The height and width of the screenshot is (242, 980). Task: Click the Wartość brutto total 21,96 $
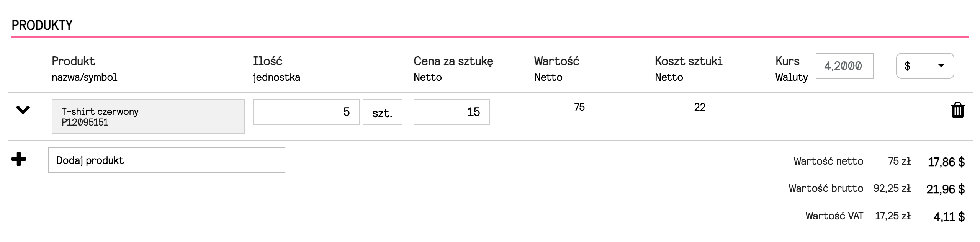(x=945, y=189)
